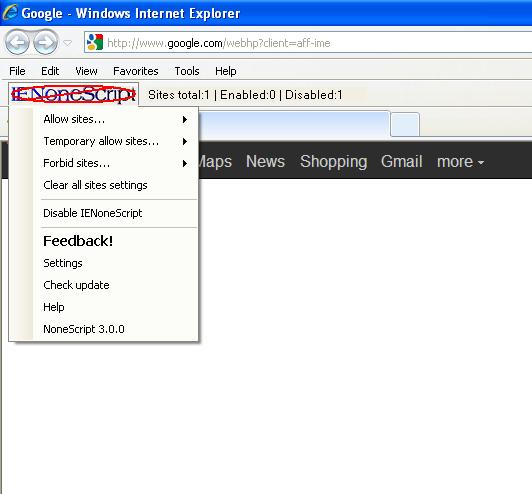
Task: Click the small new tab button
Action: point(405,125)
